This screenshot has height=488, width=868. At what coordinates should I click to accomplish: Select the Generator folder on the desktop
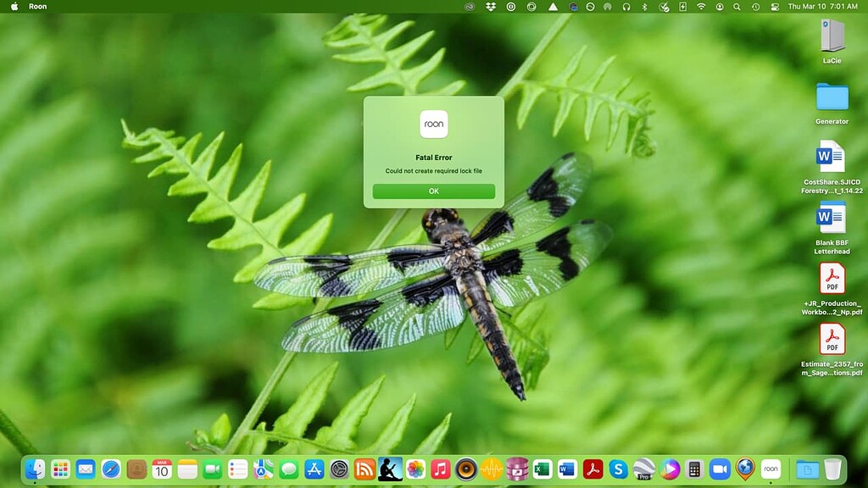click(x=832, y=97)
